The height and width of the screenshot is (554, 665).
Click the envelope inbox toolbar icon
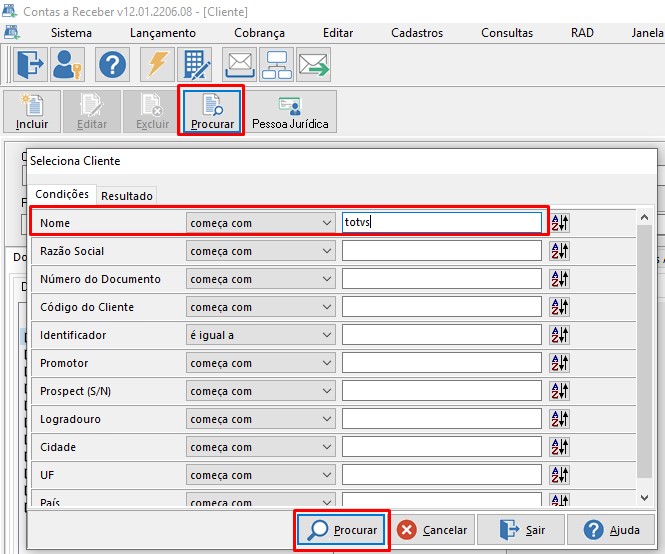coord(240,64)
